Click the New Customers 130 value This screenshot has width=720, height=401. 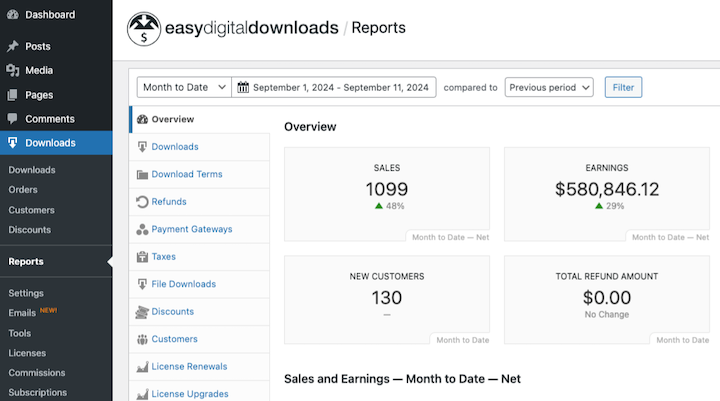(x=387, y=298)
